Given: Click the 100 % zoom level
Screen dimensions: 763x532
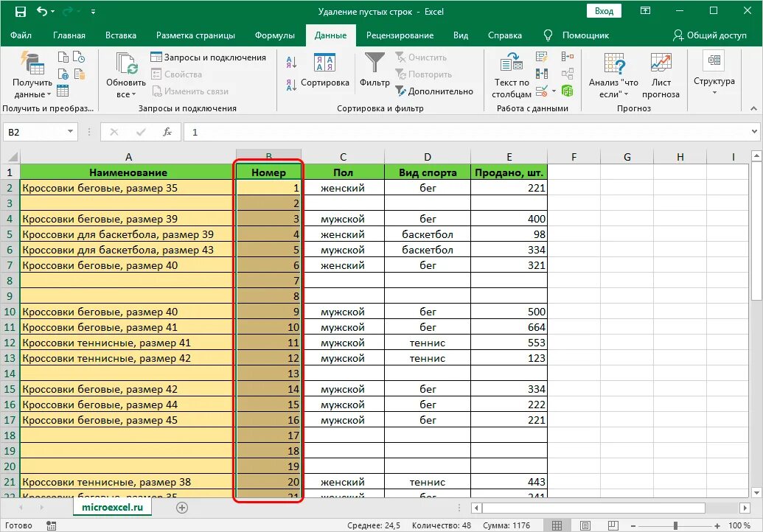Looking at the screenshot, I should point(739,525).
